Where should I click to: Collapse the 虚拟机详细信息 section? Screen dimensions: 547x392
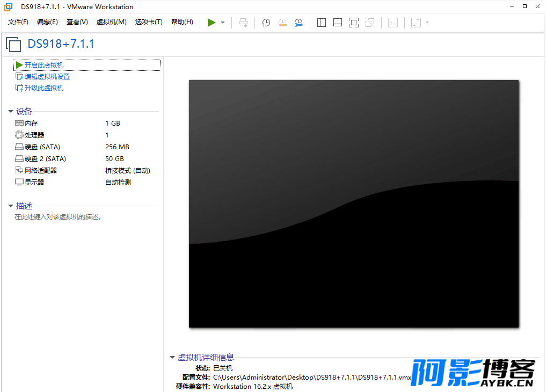point(172,357)
